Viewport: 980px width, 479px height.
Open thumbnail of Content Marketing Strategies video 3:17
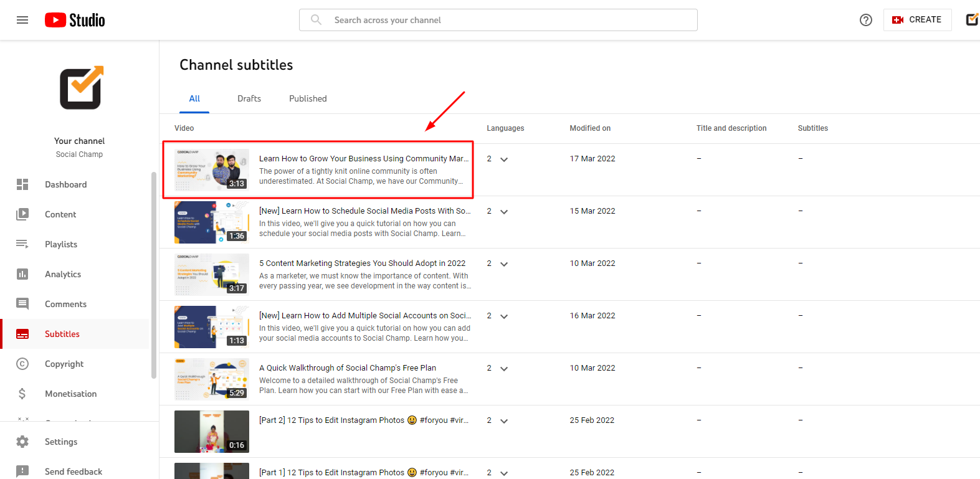pos(212,274)
